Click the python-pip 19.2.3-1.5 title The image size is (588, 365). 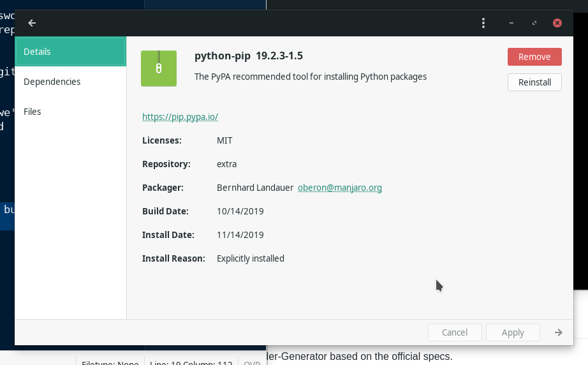(249, 56)
